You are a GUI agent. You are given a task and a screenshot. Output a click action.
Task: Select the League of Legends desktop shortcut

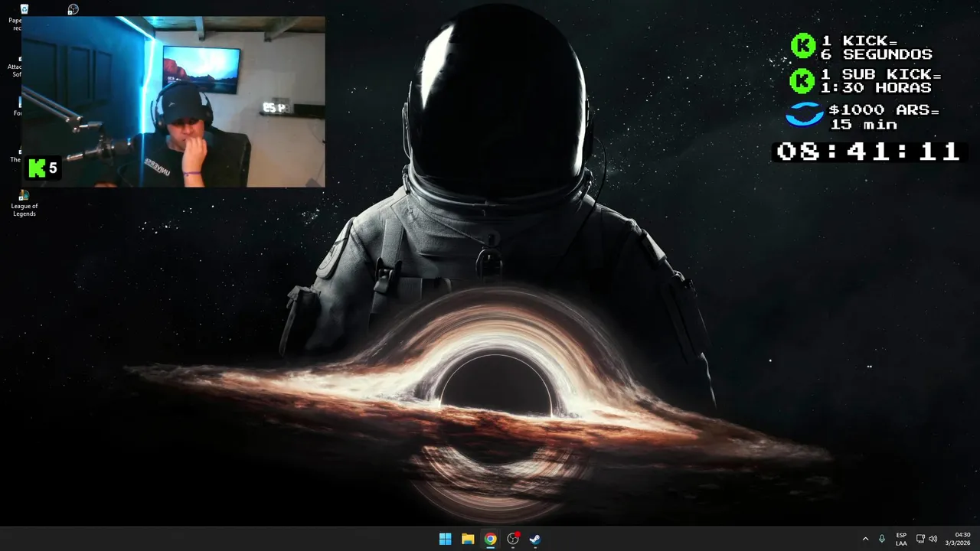click(24, 204)
